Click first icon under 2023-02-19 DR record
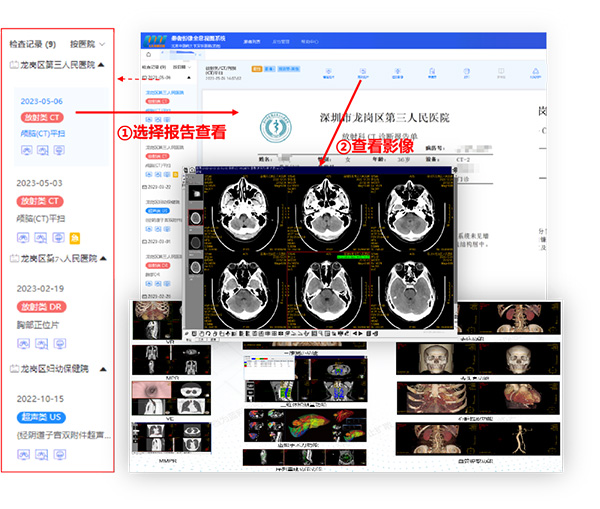The height and width of the screenshot is (509, 600). (25, 345)
